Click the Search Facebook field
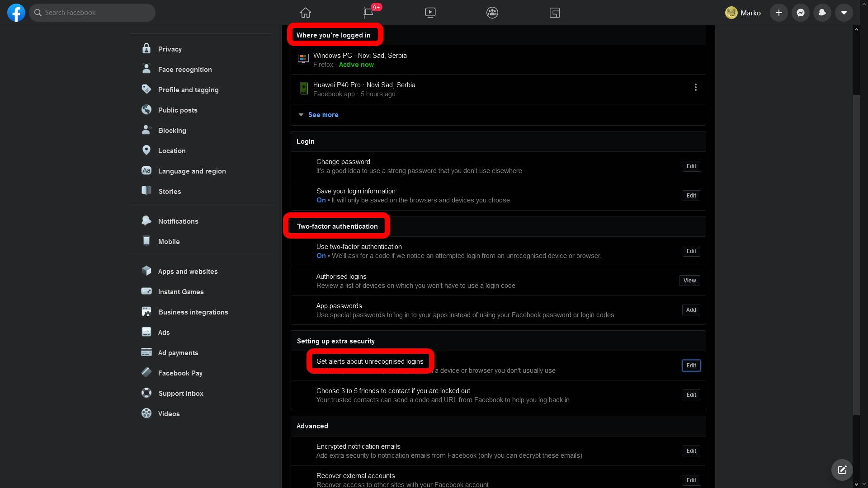This screenshot has height=488, width=868. click(x=93, y=13)
